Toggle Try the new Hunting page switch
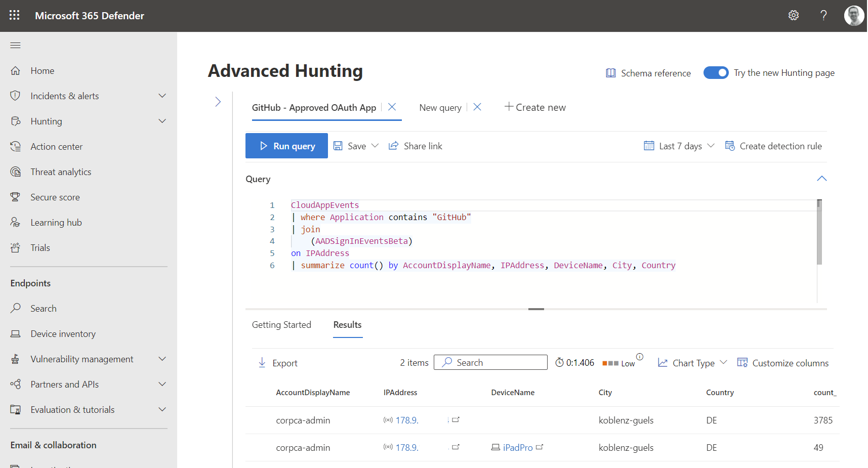Viewport: 868px width, 468px height. (716, 73)
